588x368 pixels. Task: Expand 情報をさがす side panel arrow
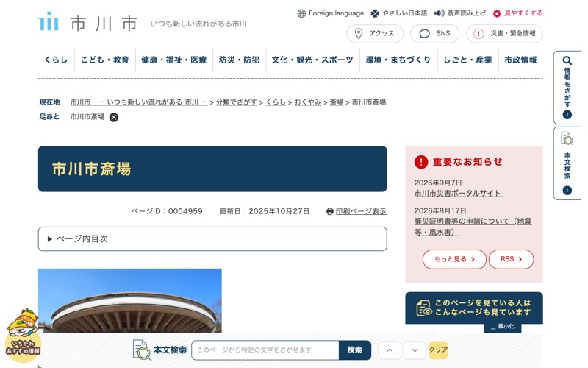point(567,115)
